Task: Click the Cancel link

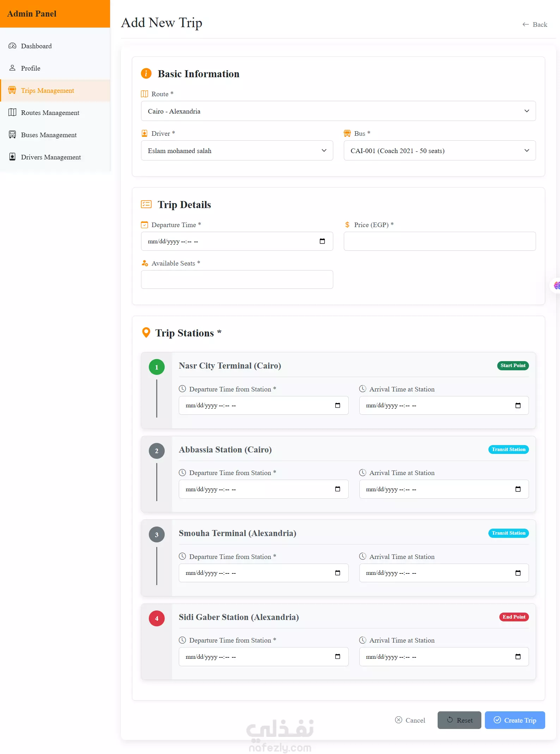Action: [410, 720]
